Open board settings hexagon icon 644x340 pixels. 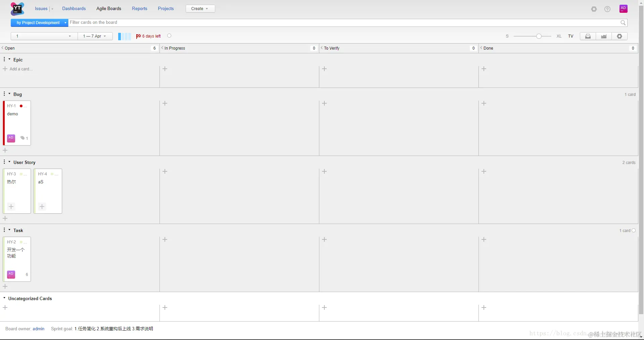tap(619, 36)
